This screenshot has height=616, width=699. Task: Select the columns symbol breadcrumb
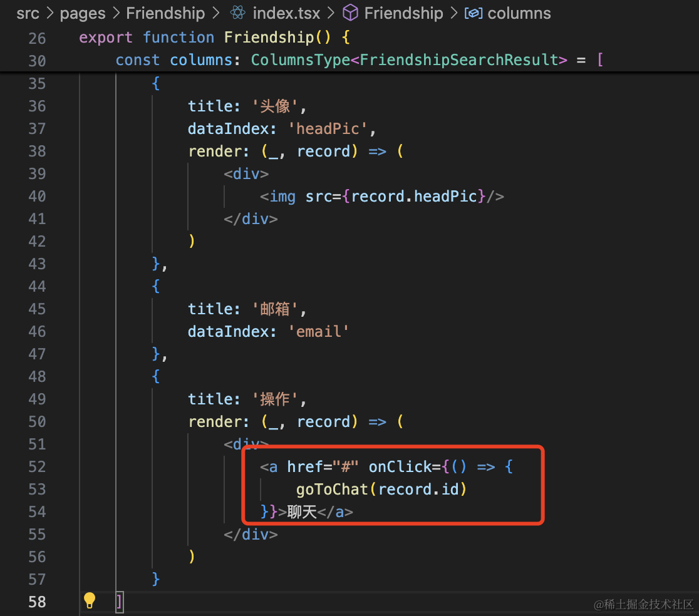tap(519, 13)
